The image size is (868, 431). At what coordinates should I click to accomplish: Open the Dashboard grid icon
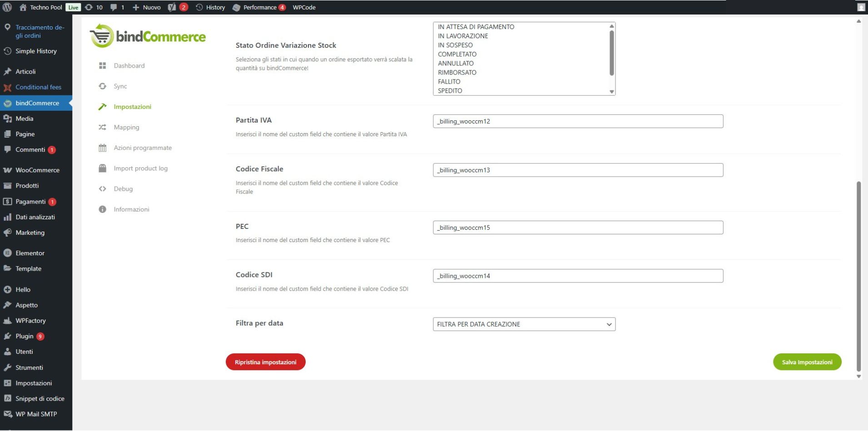pos(103,66)
